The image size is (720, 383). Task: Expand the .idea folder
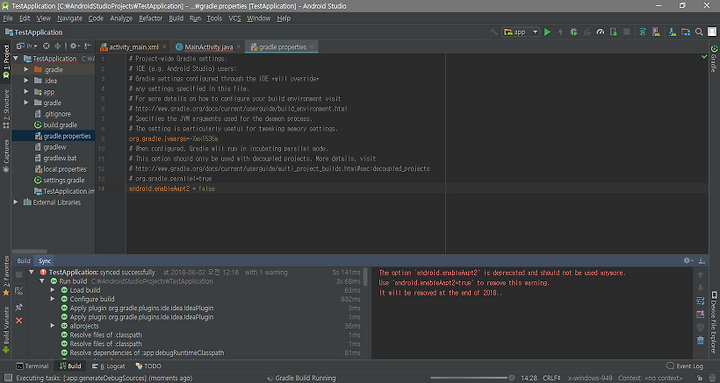click(x=26, y=80)
